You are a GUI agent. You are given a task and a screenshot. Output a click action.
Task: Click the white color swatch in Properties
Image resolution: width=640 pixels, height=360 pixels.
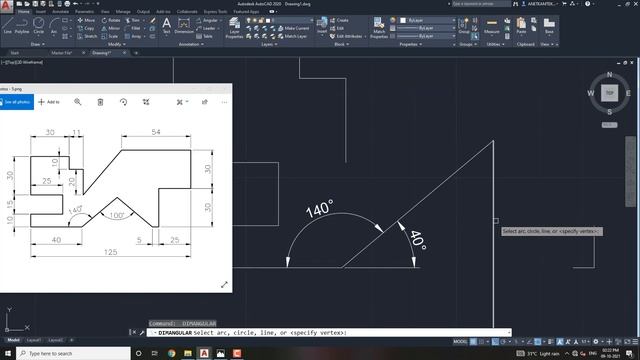[x=403, y=20]
